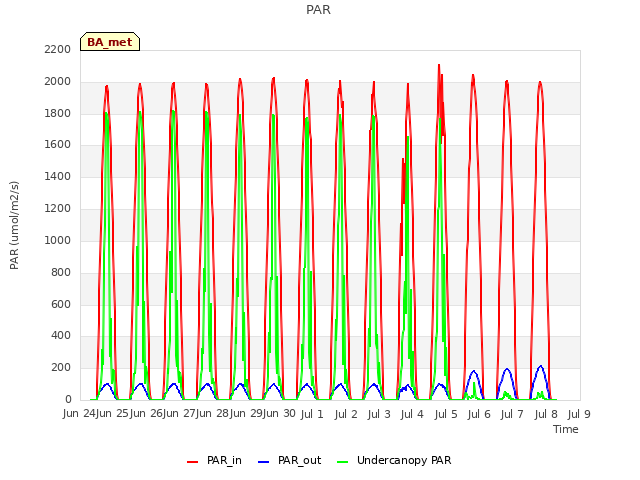Viewport: 640px width, 480px height.
Task: Click the Time axis label
Action: coord(565,429)
